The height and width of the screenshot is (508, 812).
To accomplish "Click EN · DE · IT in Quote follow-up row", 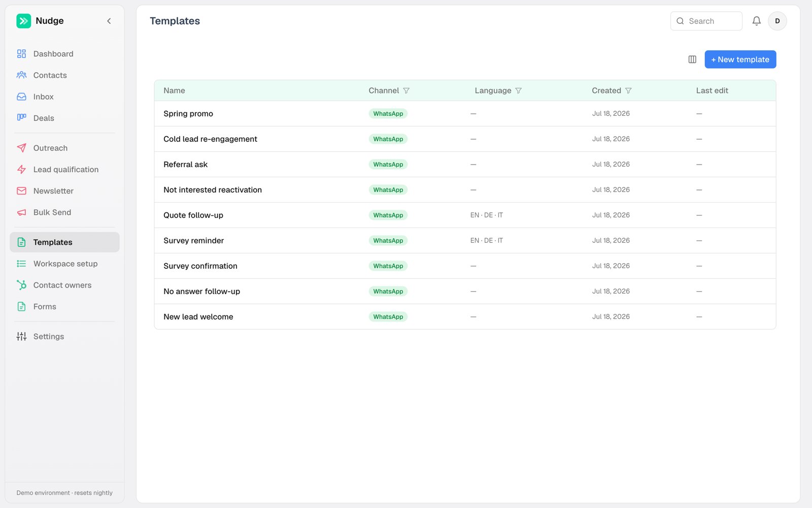I will [486, 215].
